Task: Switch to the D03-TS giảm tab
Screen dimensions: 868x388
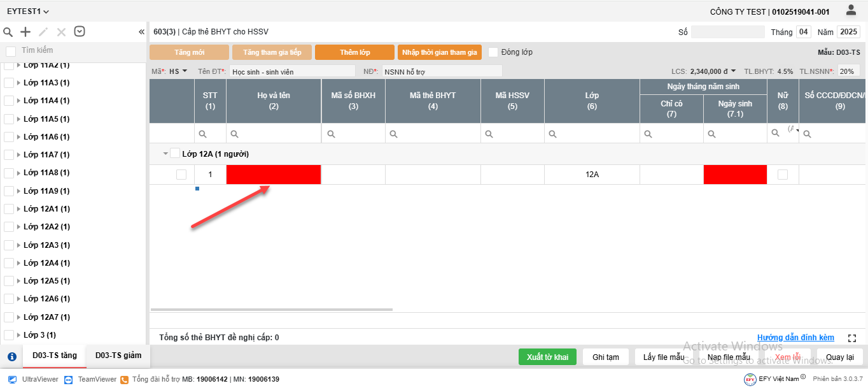Action: 118,356
